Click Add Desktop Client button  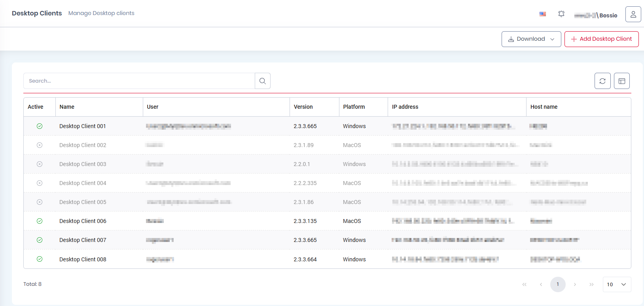pos(601,39)
